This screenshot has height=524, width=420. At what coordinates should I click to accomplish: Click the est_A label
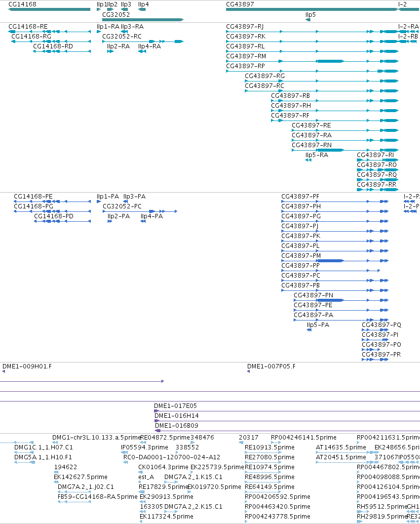(x=146, y=477)
